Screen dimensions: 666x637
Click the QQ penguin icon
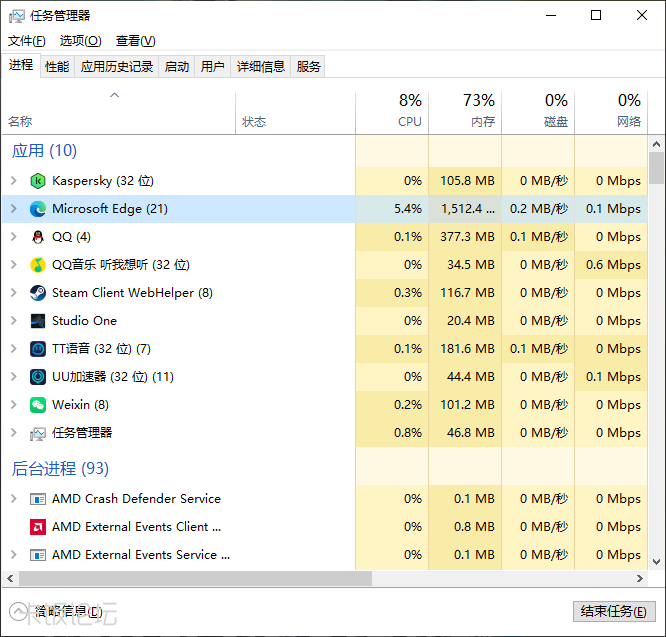pyautogui.click(x=38, y=237)
